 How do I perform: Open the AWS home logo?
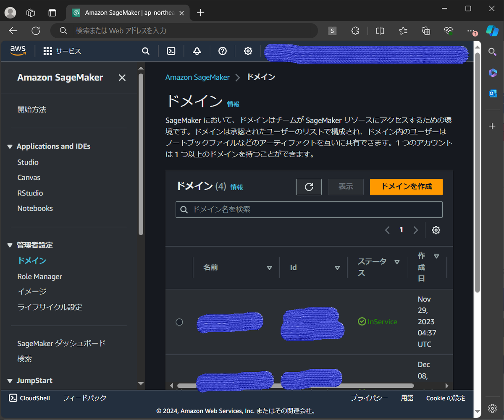tap(18, 51)
